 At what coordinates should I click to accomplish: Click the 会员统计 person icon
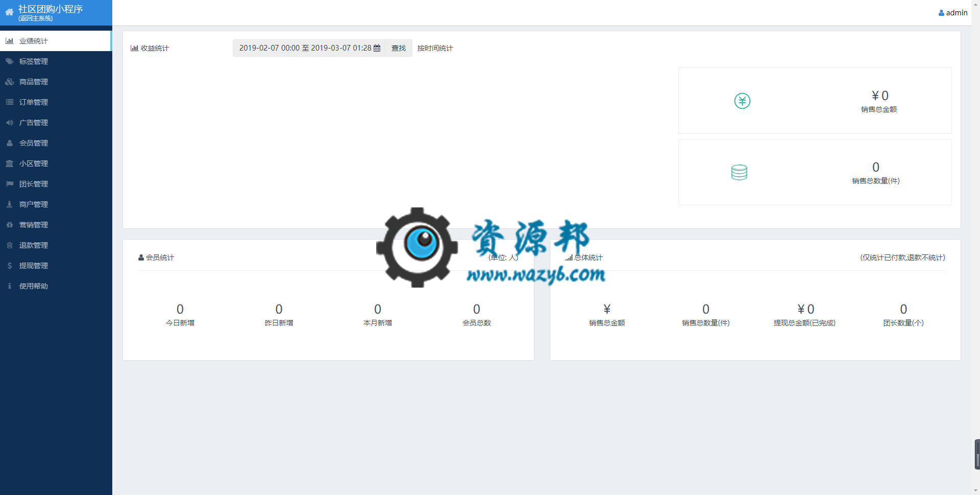pyautogui.click(x=141, y=257)
